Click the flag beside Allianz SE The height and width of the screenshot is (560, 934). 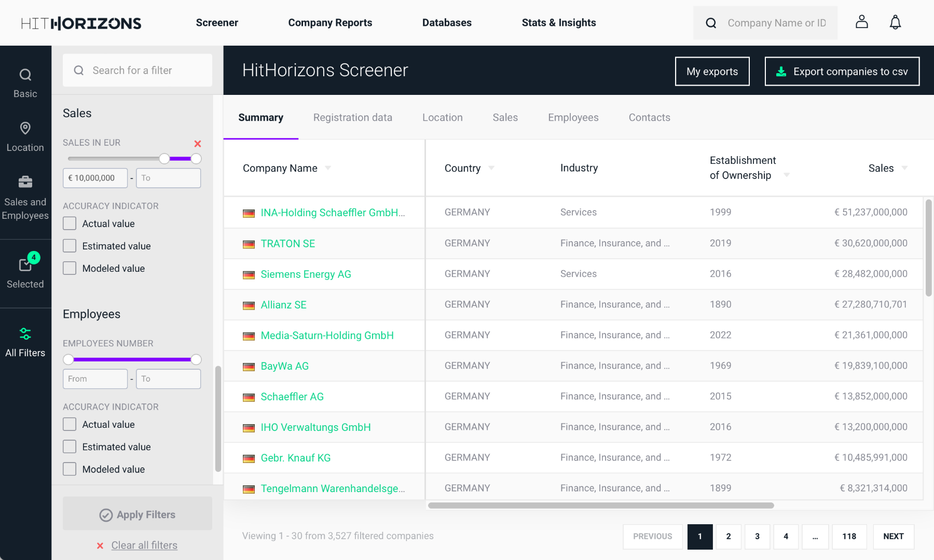249,305
